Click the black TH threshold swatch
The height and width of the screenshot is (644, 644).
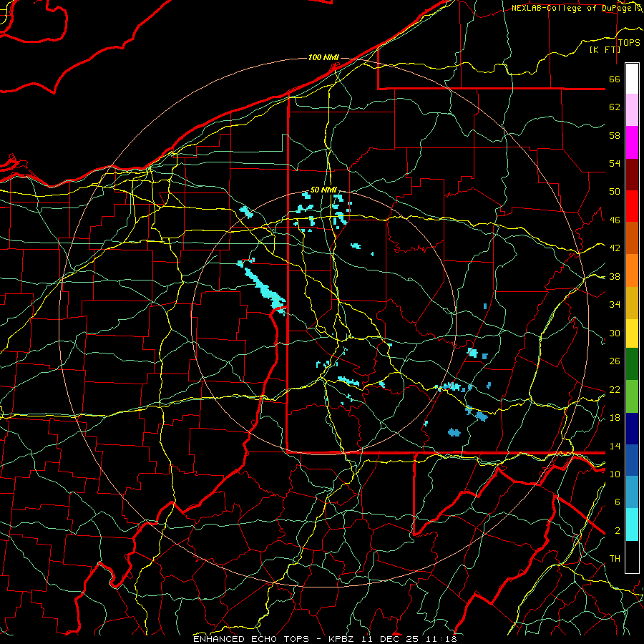point(632,557)
